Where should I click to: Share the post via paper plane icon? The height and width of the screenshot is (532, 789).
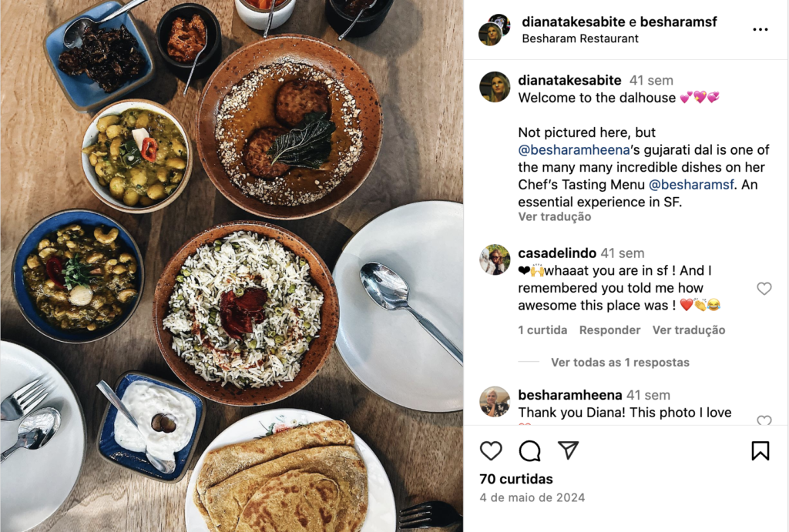[x=568, y=450]
